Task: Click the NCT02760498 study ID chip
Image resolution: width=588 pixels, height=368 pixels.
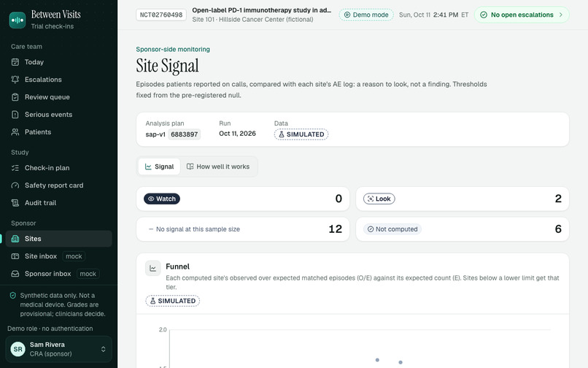Action: click(x=161, y=15)
